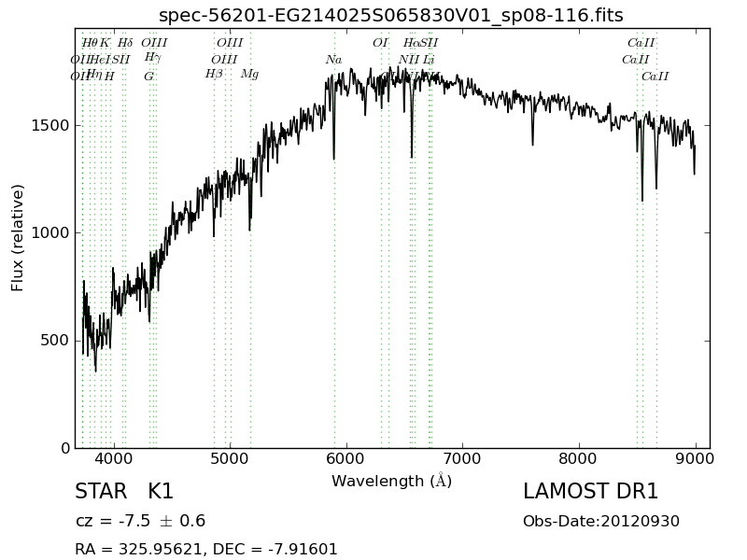Viewport: 747px width, 560px height.
Task: Click the 9000 wavelength tick label
Action: tap(695, 458)
